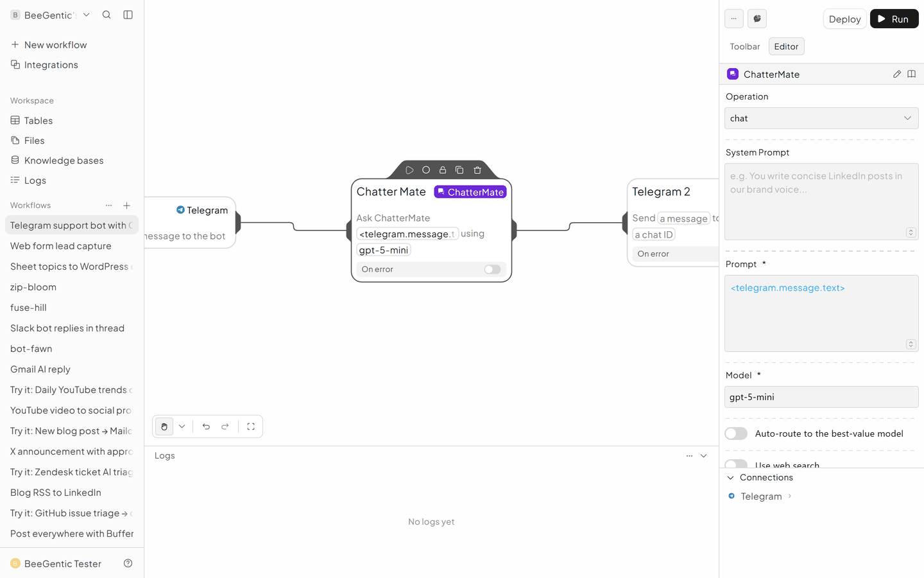Click the circle icon on the node toolbar
Screen dimensions: 924x578
tap(426, 170)
